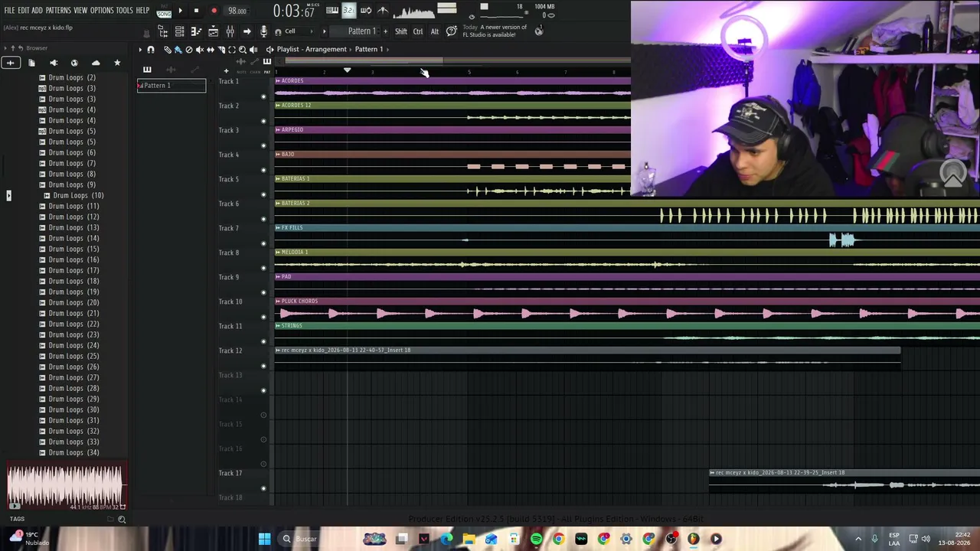
Task: Click the Stop button in transport
Action: [196, 11]
